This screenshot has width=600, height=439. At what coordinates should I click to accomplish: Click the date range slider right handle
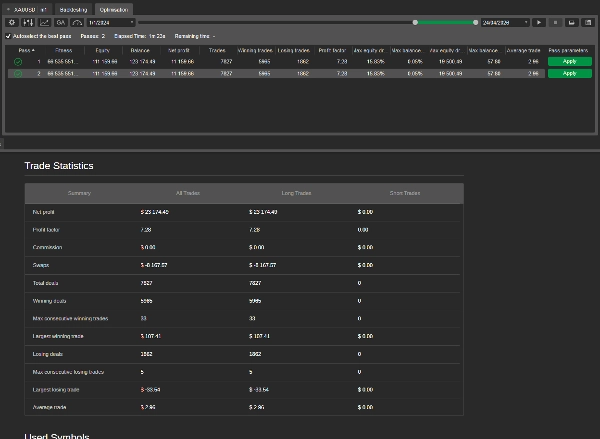pyautogui.click(x=475, y=22)
